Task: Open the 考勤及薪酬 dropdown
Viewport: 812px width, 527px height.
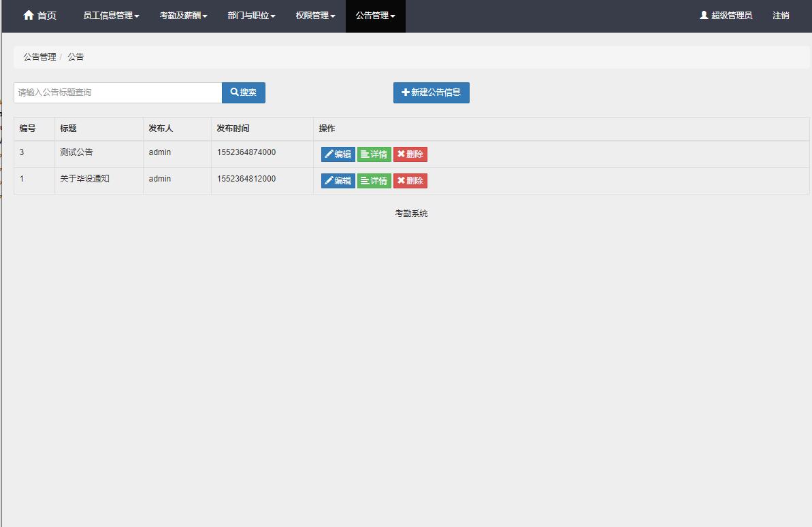Action: 183,16
